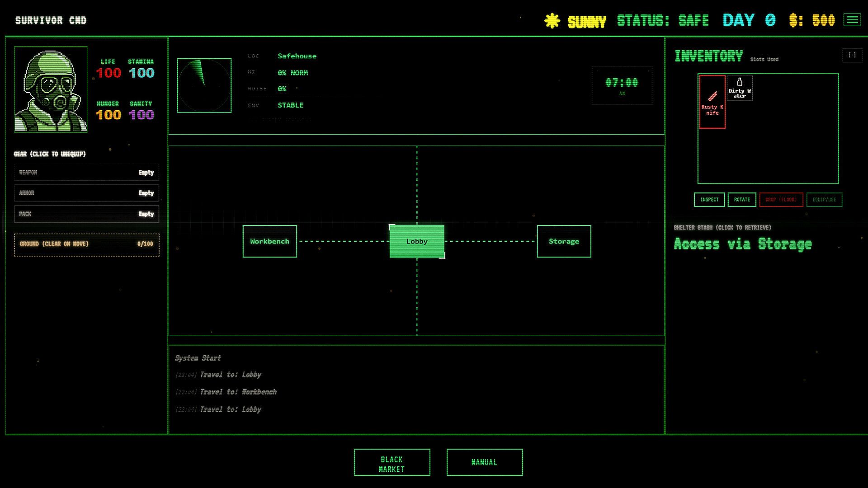Click the radar scanner display
Viewport: 868px width, 488px height.
(204, 85)
